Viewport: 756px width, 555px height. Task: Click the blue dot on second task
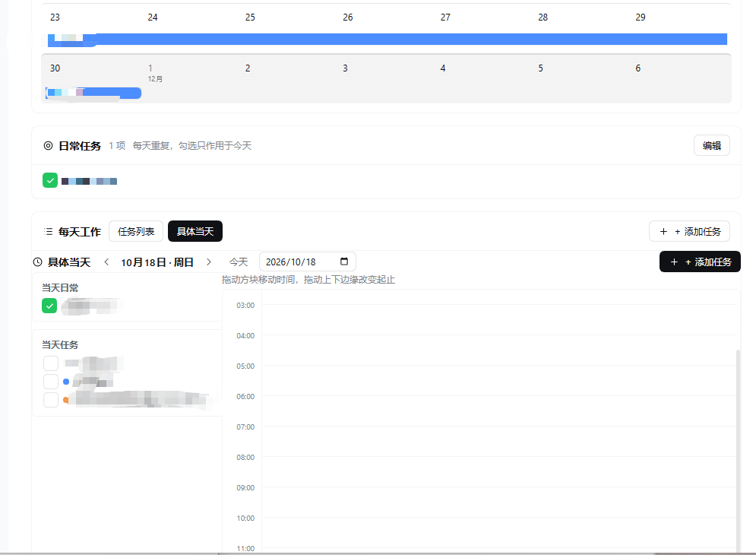click(66, 382)
